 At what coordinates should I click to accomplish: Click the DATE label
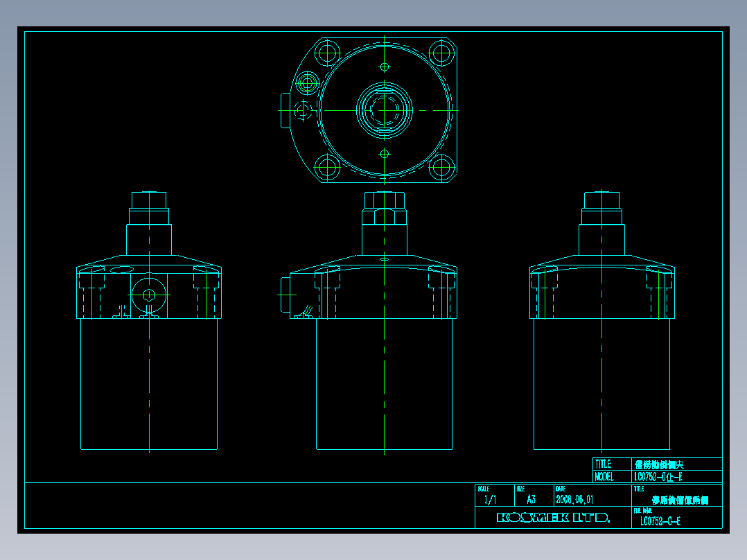(561, 489)
